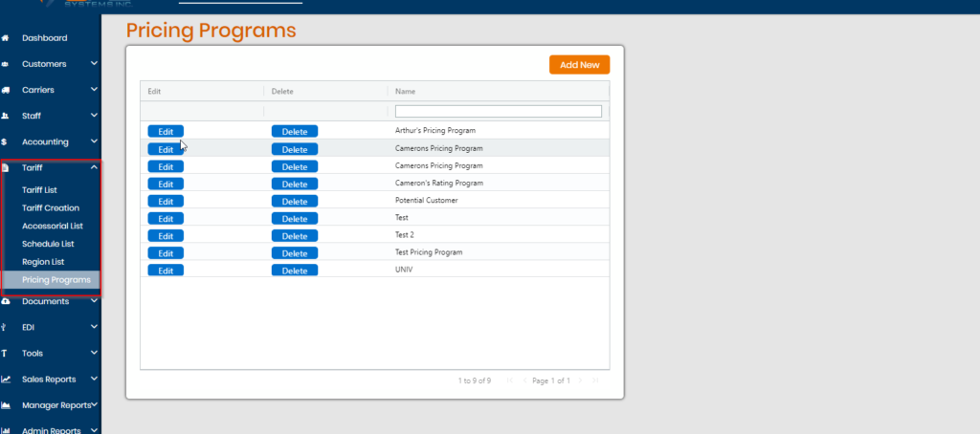Click the Sales Reports chart icon
The height and width of the screenshot is (434, 980).
pyautogui.click(x=6, y=380)
